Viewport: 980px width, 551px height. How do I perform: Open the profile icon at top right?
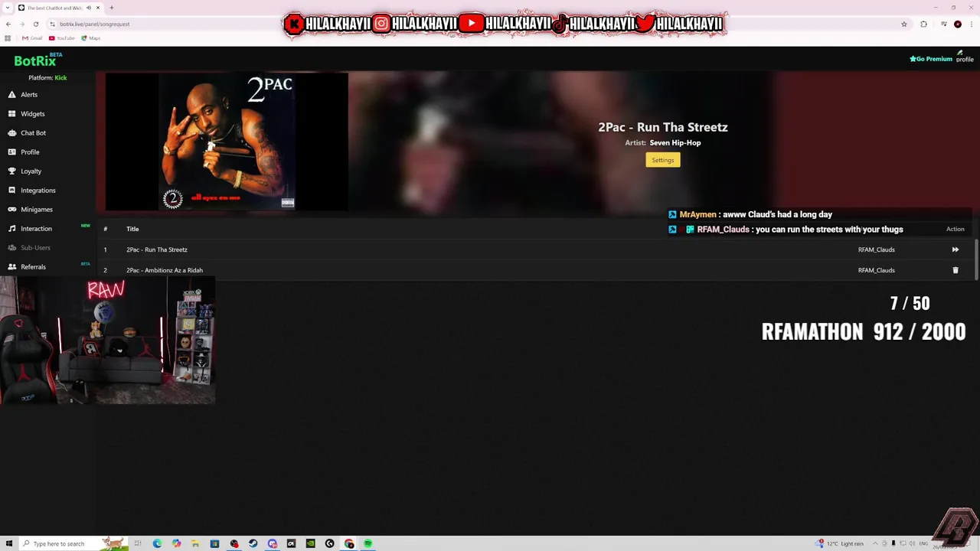[964, 57]
